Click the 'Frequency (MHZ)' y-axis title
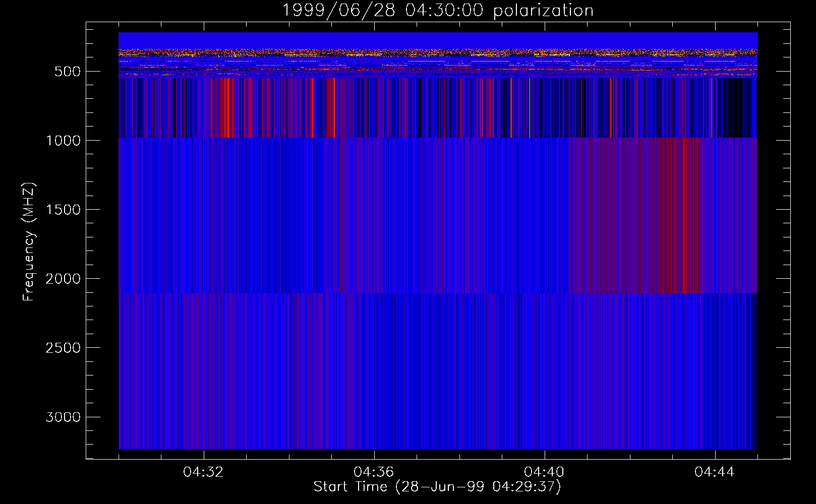 tap(29, 241)
